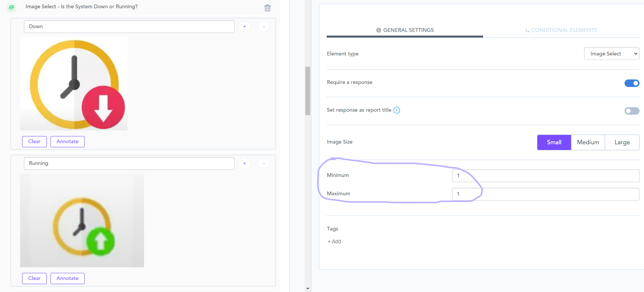Viewport: 644px width, 292px height.
Task: Click the image select element type icon
Action: tap(12, 7)
